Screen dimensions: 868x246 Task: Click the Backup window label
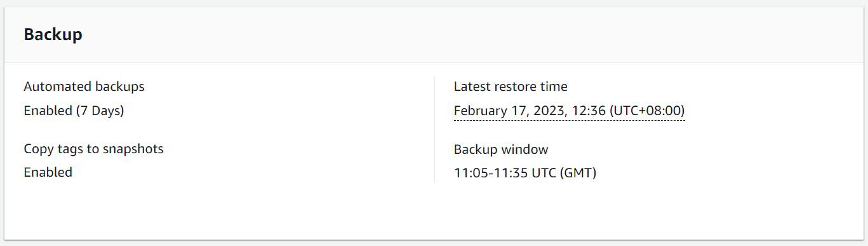(x=501, y=149)
